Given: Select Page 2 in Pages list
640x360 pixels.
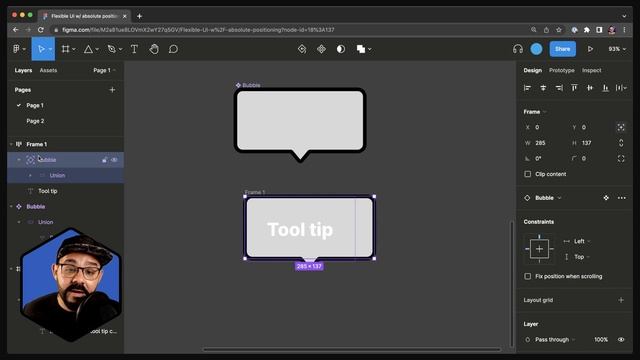Looking at the screenshot, I should tap(35, 121).
